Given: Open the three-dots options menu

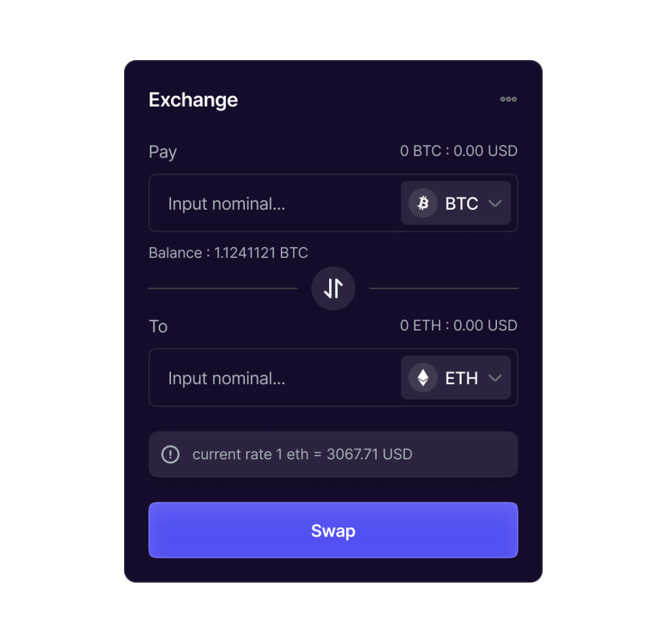Looking at the screenshot, I should 508,99.
